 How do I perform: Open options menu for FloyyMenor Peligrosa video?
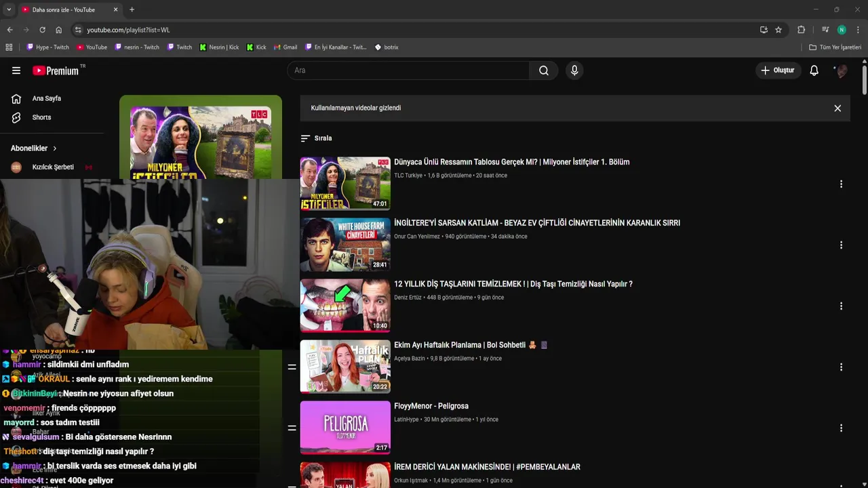(841, 428)
